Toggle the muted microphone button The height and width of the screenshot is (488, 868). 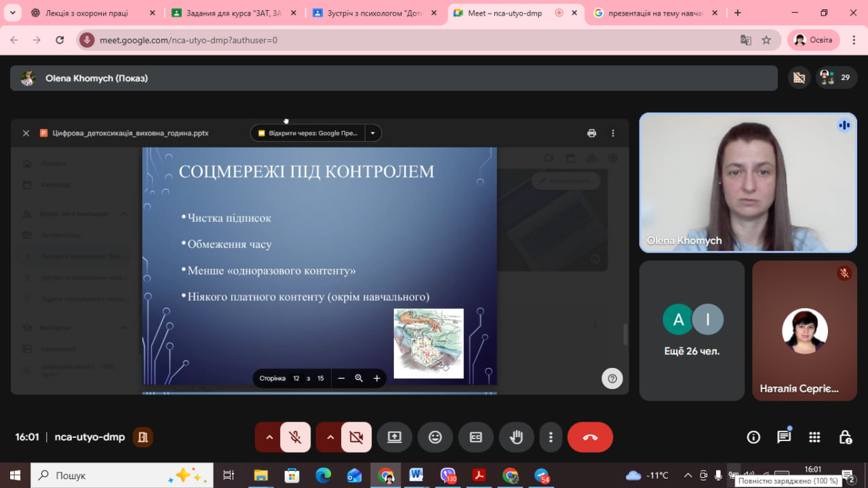coord(295,437)
